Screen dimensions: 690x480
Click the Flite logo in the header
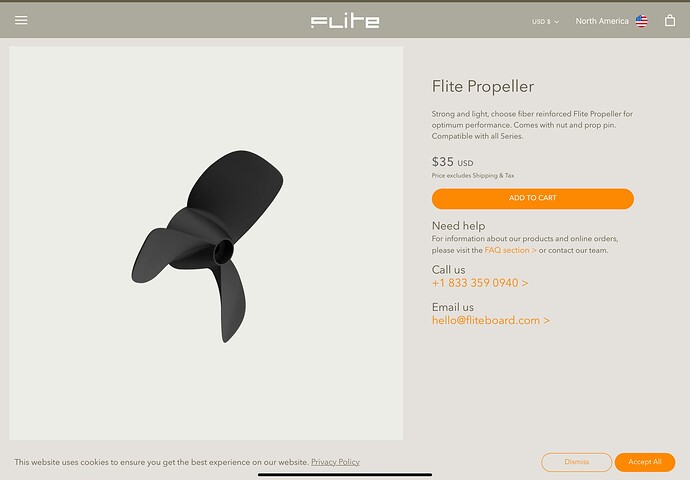[345, 22]
